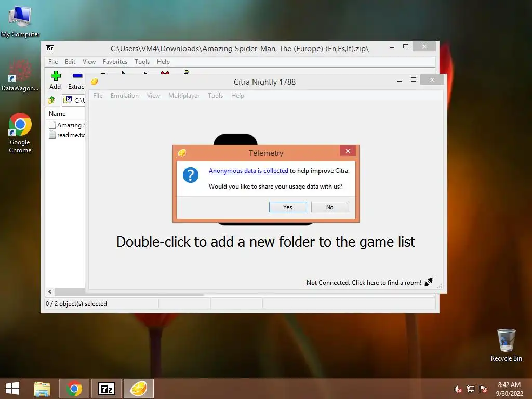This screenshot has width=532, height=399.
Task: Click the up-folder arrow icon in 7-Zip
Action: point(51,100)
